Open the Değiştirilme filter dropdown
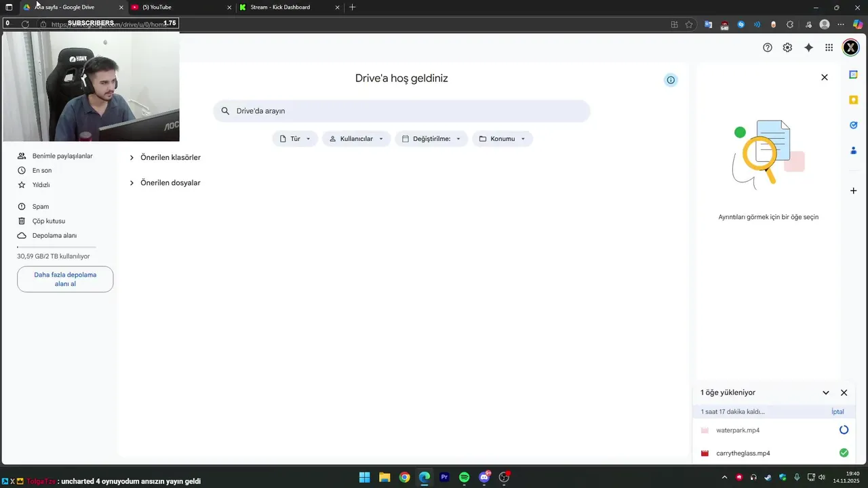The image size is (868, 488). click(x=431, y=139)
